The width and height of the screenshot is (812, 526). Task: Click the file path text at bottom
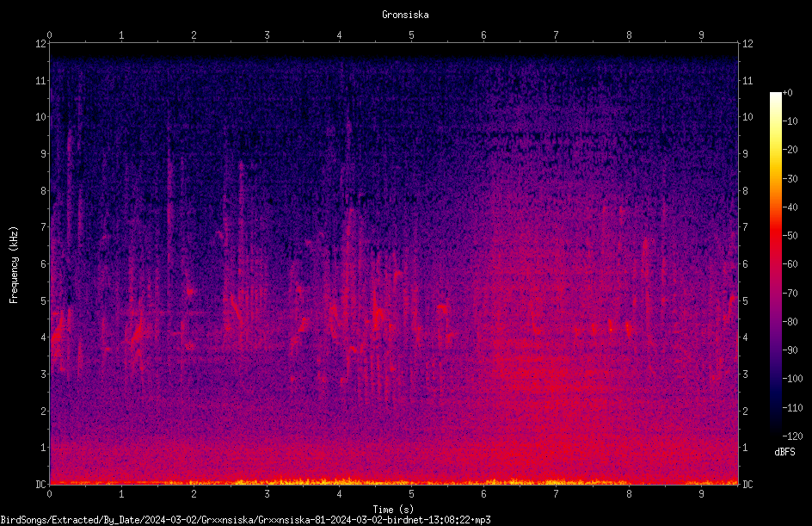click(245, 519)
